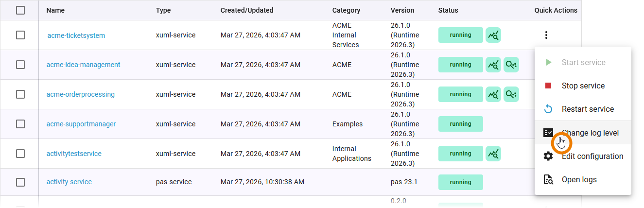Image resolution: width=644 pixels, height=208 pixels.
Task: Toggle the select-all checkbox in header
Action: (20, 10)
